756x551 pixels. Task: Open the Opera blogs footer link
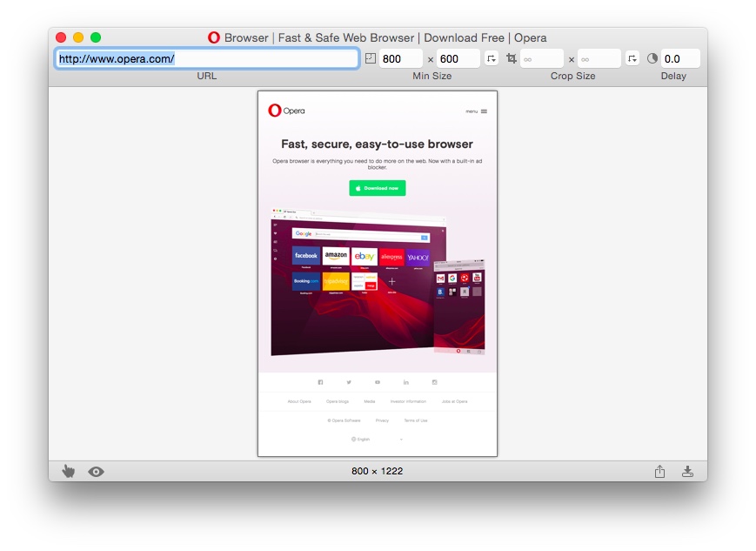tap(337, 401)
